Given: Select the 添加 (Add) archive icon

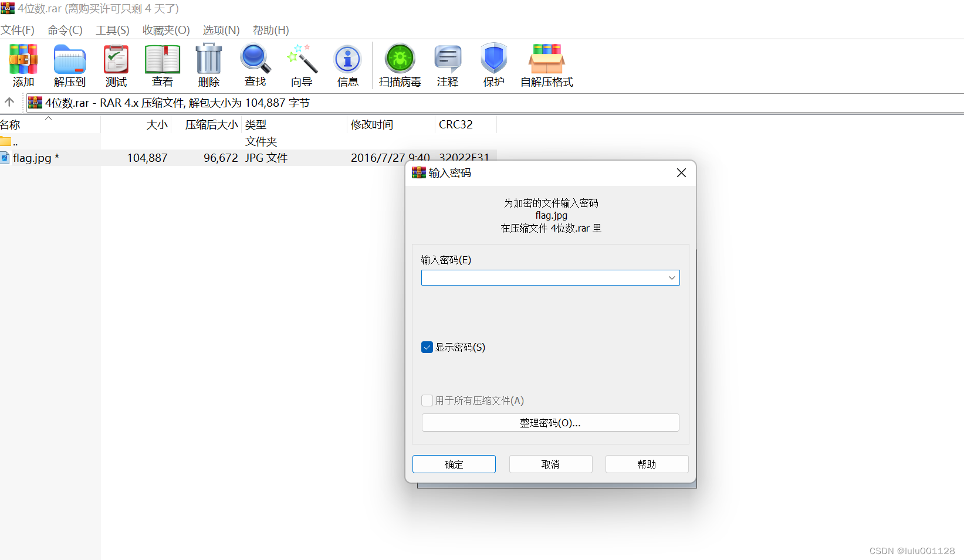Looking at the screenshot, I should click(23, 65).
